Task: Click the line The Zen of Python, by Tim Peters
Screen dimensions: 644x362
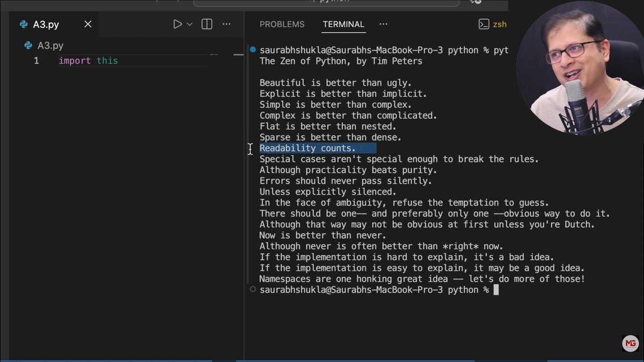Action: (x=341, y=61)
